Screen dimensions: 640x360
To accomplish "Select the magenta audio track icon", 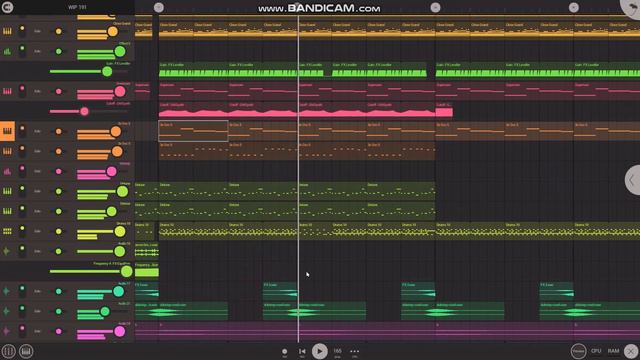I will pos(7,331).
